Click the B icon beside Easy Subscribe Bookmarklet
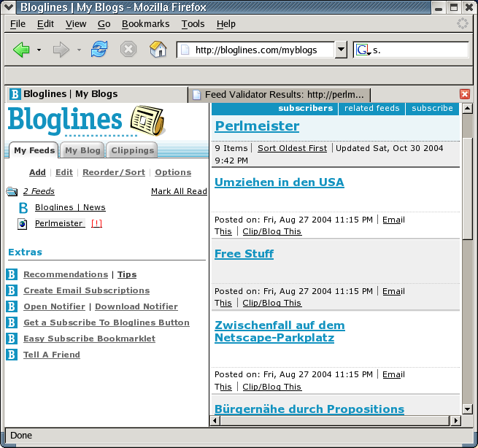The width and height of the screenshot is (478, 448). [12, 339]
